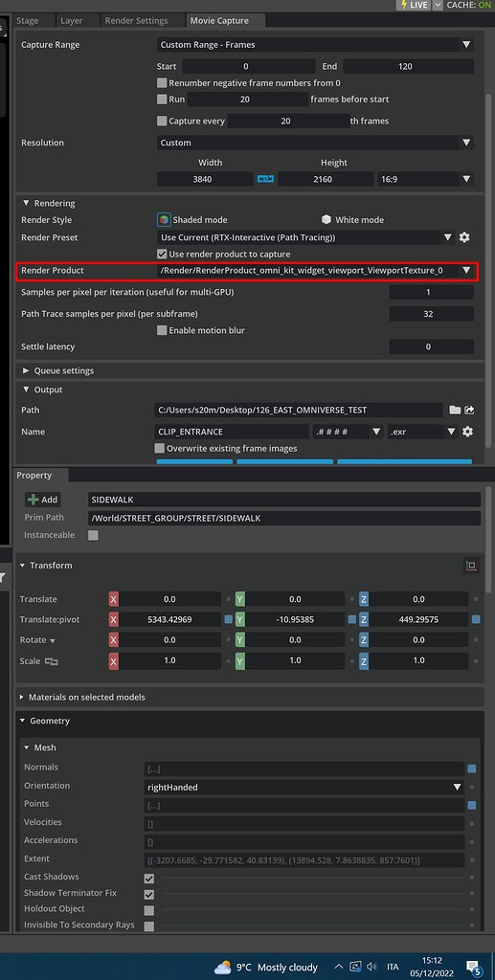495x980 pixels.
Task: Click the aspect ratio link icon between Width and Height
Action: coord(265,179)
